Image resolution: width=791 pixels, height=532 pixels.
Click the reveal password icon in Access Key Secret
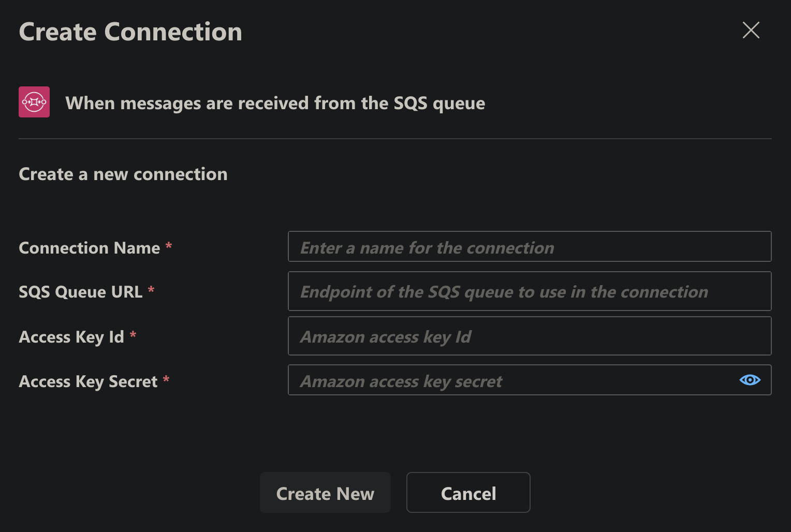750,380
